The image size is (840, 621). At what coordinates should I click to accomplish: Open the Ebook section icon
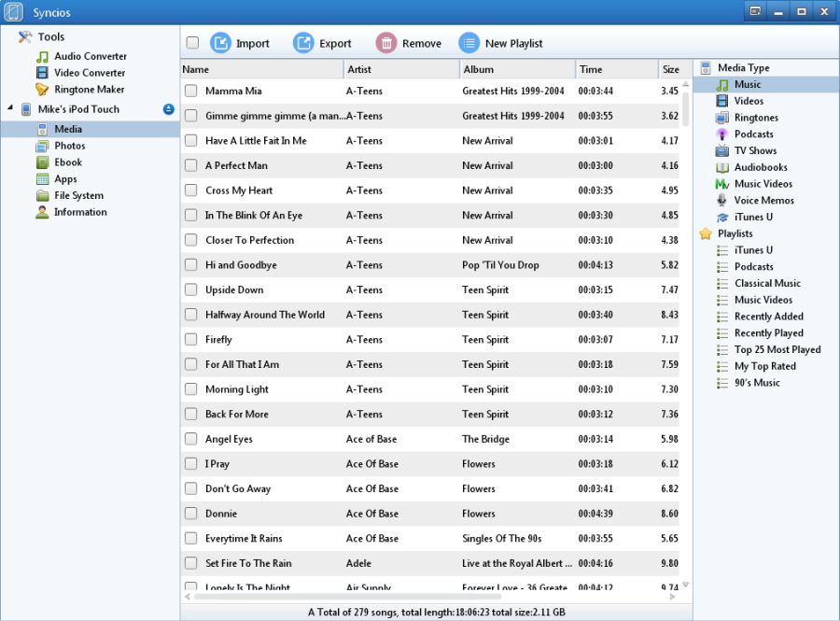[x=42, y=162]
